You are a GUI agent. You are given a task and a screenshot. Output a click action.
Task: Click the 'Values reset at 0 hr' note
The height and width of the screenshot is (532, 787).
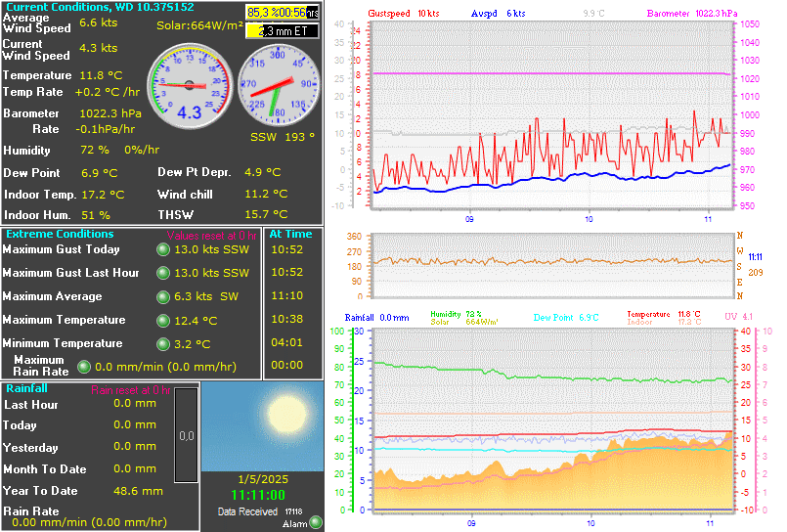(x=212, y=236)
